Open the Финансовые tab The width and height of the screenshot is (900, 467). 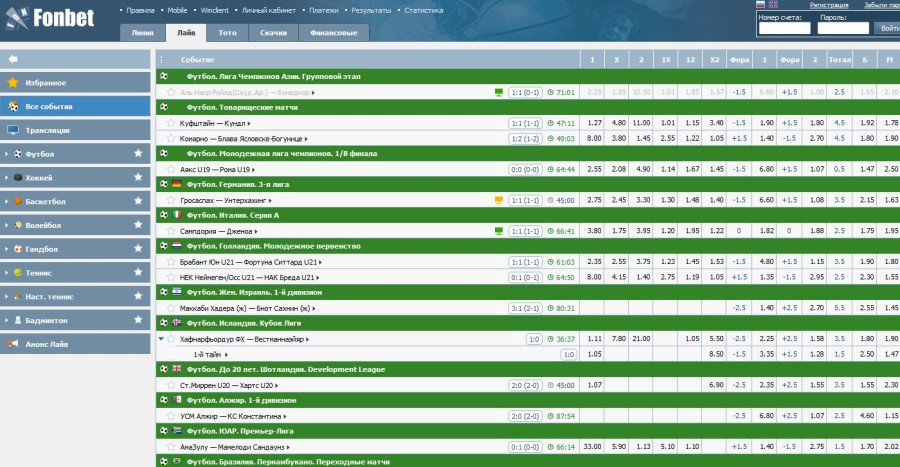click(333, 33)
